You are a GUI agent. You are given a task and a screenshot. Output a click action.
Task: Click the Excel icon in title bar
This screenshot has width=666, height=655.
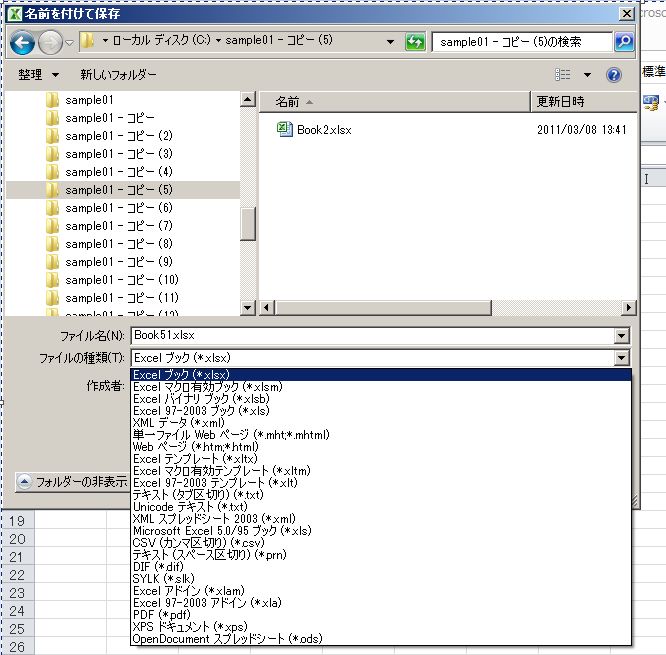pos(15,14)
